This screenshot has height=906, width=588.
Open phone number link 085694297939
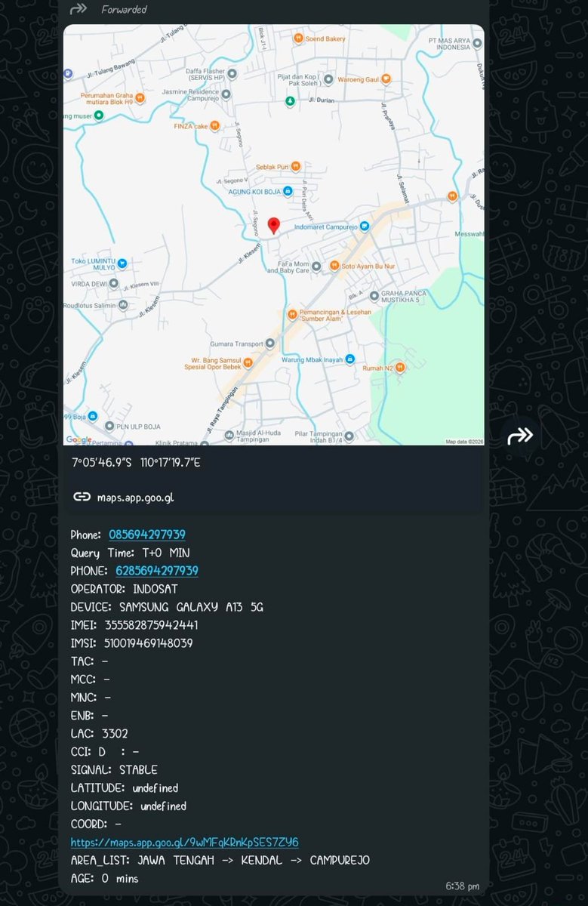click(x=147, y=535)
